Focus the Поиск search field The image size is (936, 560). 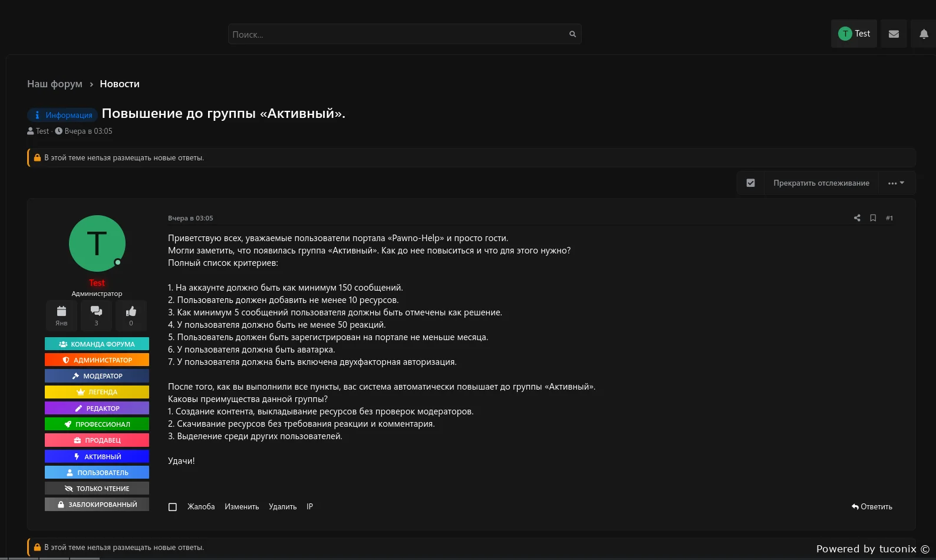[x=395, y=34]
